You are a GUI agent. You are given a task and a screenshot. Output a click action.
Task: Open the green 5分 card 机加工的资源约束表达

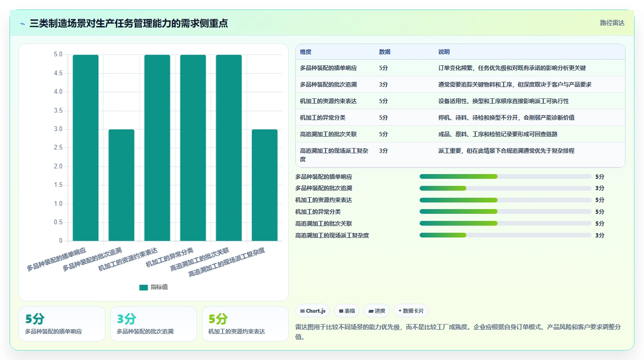point(245,324)
